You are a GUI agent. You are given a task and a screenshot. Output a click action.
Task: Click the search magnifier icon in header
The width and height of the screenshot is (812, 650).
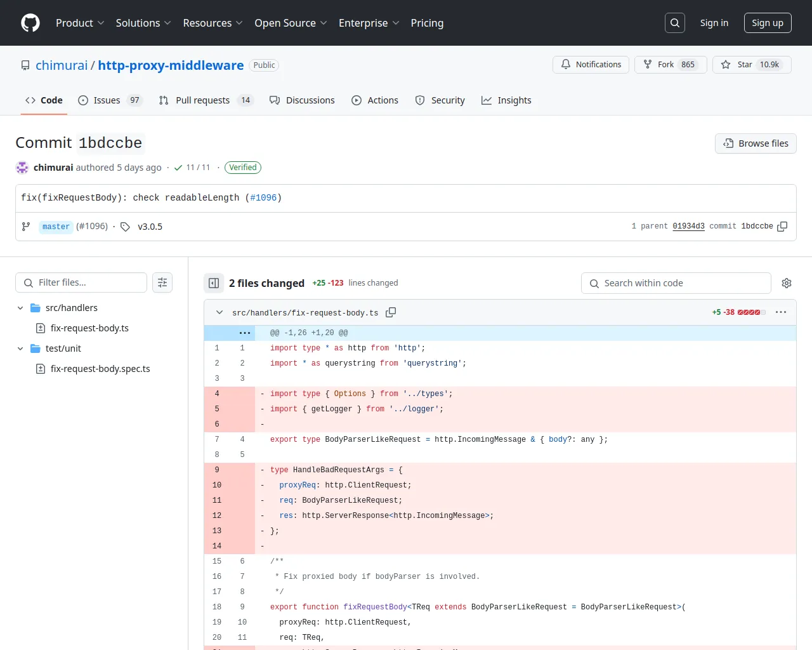675,23
